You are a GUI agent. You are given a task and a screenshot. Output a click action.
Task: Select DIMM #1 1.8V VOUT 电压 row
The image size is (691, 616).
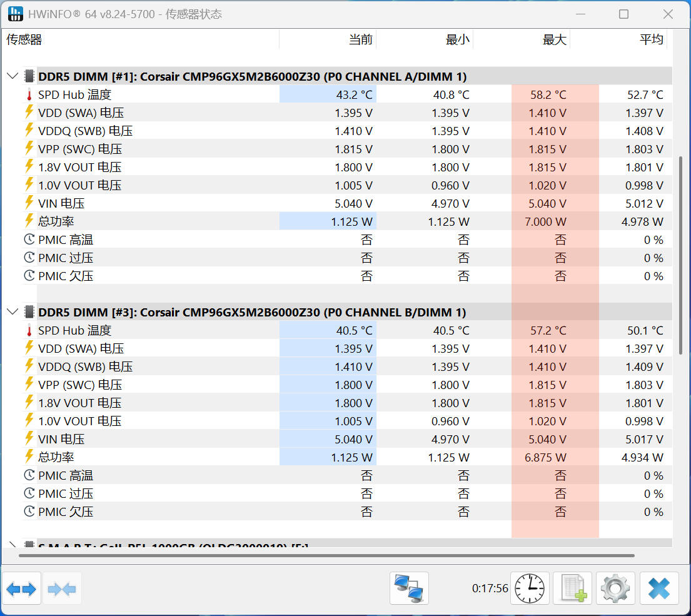(x=347, y=167)
